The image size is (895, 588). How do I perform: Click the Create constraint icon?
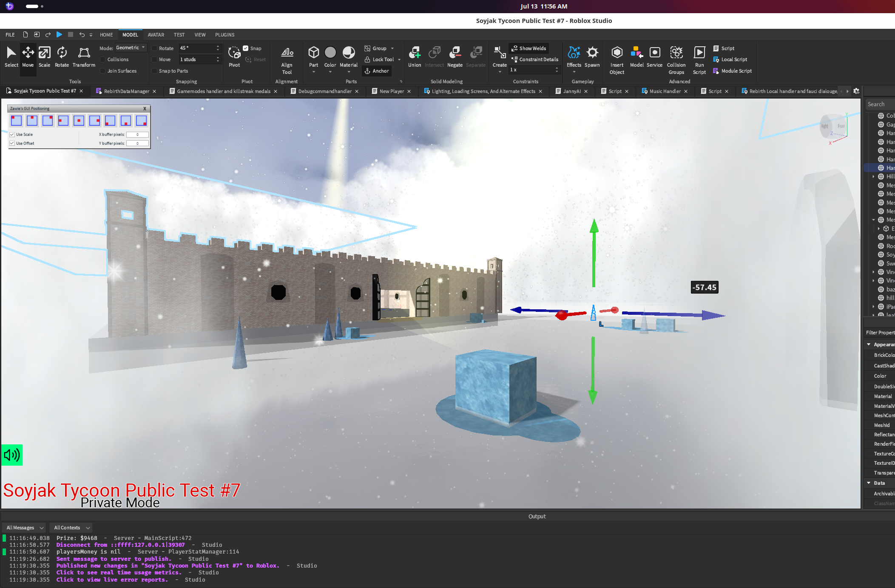[x=500, y=53]
